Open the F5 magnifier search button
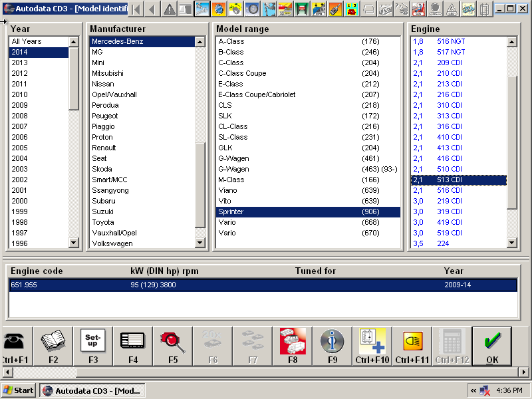The image size is (532, 399). click(x=173, y=346)
